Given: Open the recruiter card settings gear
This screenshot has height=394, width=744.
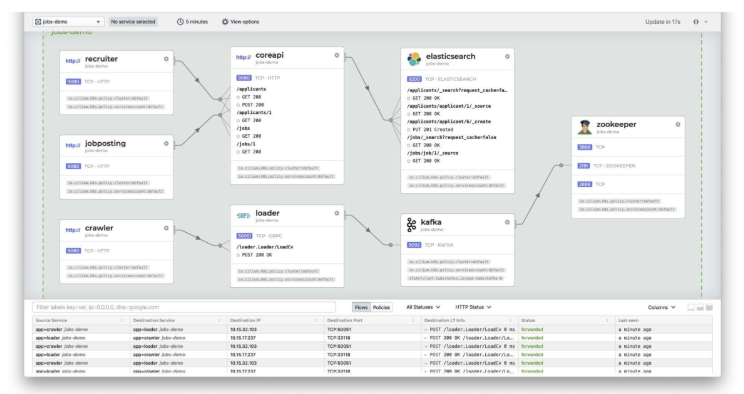Looking at the screenshot, I should pos(166,59).
